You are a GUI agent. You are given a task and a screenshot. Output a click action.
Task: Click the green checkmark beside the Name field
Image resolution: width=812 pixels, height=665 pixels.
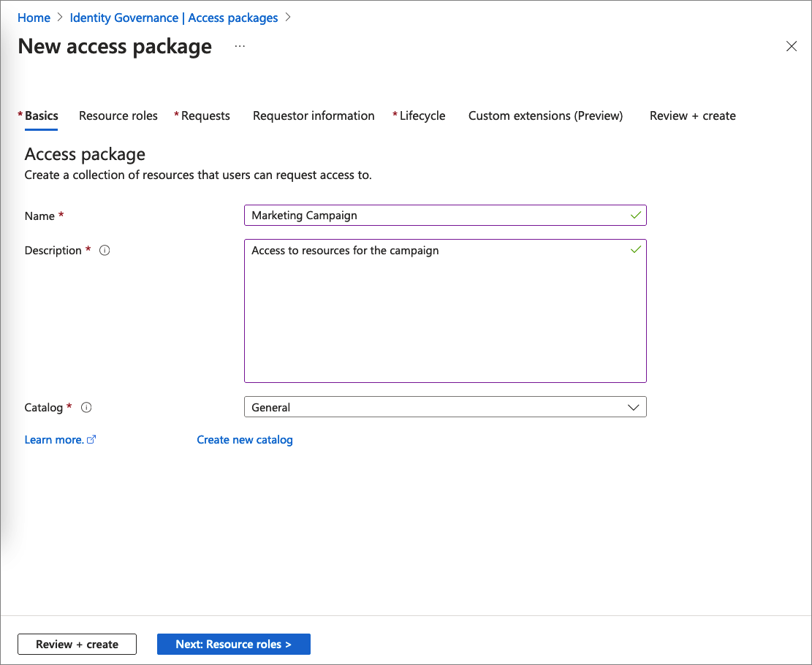(x=635, y=215)
